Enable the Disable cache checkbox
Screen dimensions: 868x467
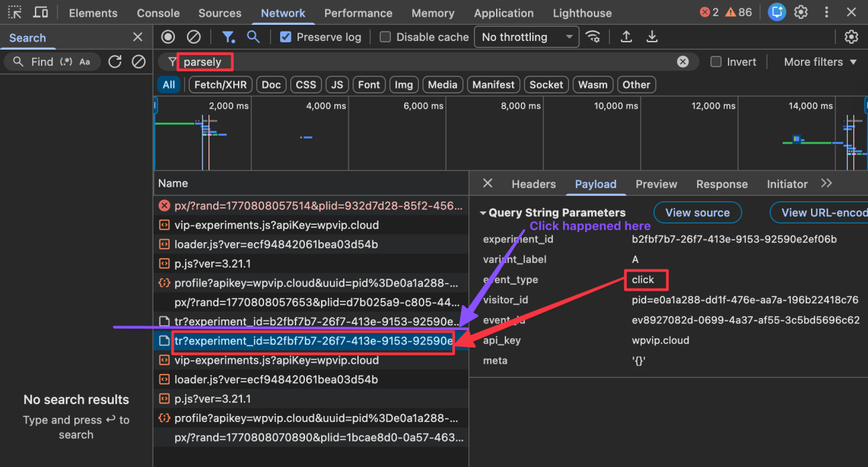(x=385, y=37)
